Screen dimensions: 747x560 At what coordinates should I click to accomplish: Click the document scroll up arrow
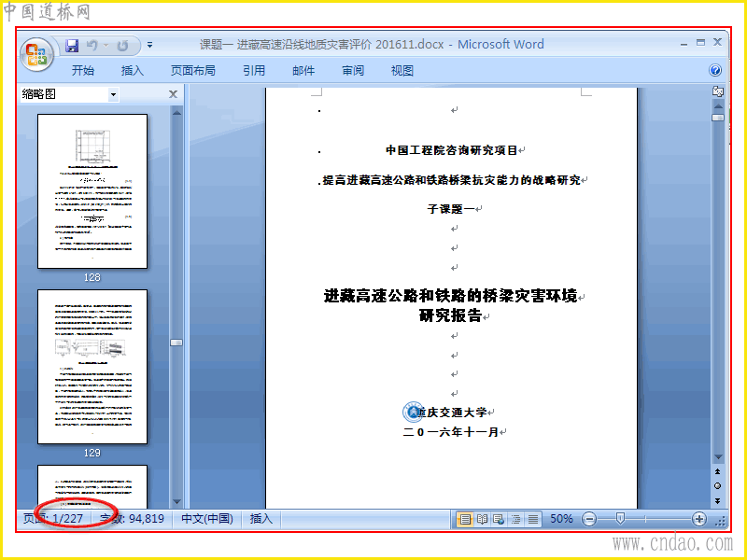[718, 105]
